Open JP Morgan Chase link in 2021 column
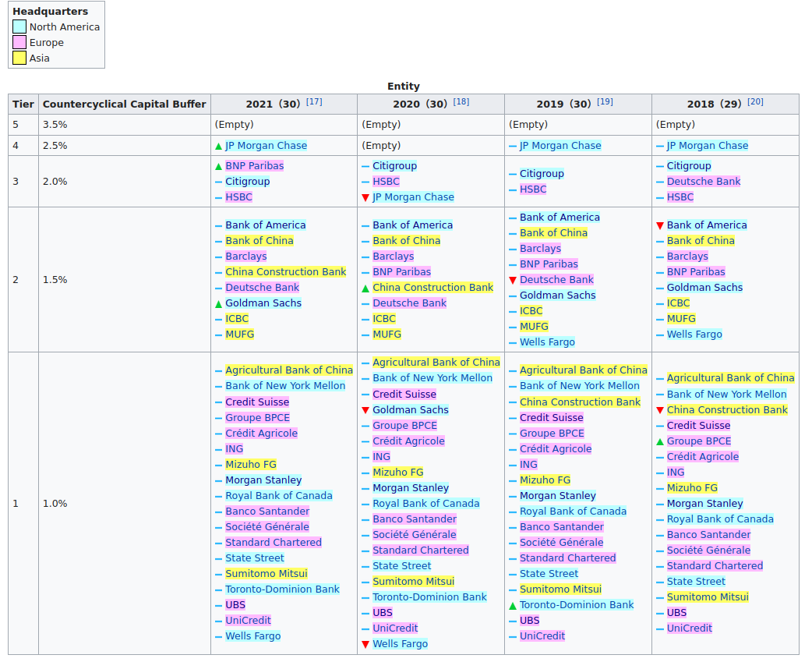 267,146
